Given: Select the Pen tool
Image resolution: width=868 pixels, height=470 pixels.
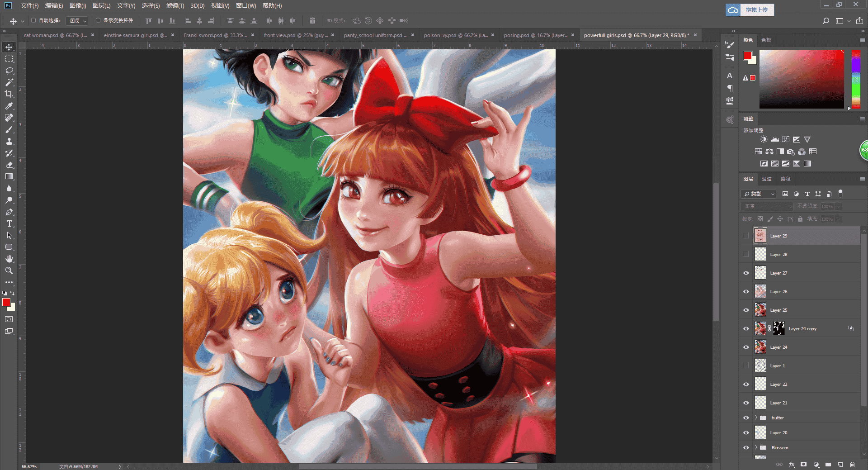Looking at the screenshot, I should tap(9, 212).
